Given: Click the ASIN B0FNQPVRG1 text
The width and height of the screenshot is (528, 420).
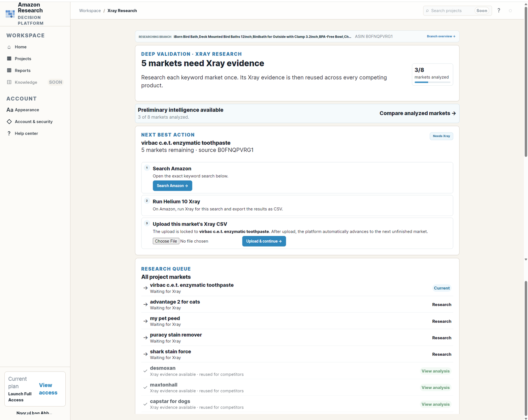Looking at the screenshot, I should pos(374,37).
